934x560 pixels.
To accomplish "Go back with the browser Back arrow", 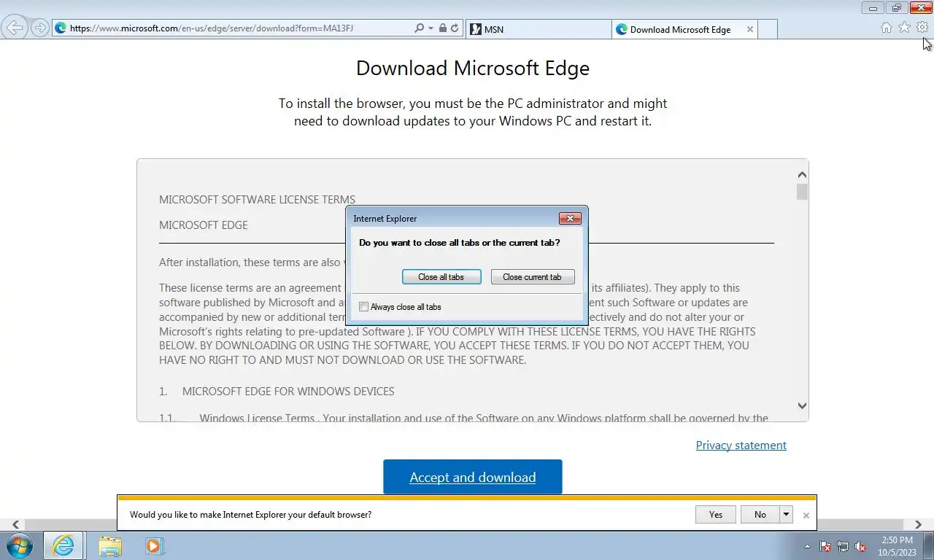I will [x=15, y=28].
